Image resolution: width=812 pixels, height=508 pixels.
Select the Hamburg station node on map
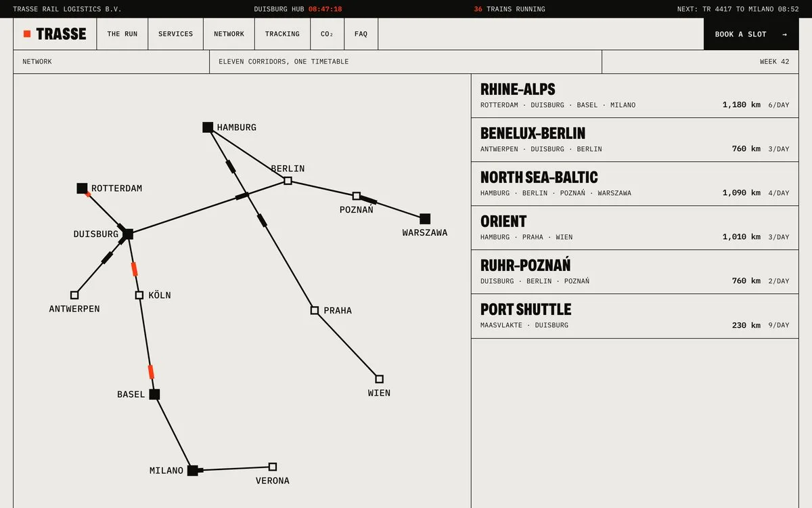click(208, 127)
